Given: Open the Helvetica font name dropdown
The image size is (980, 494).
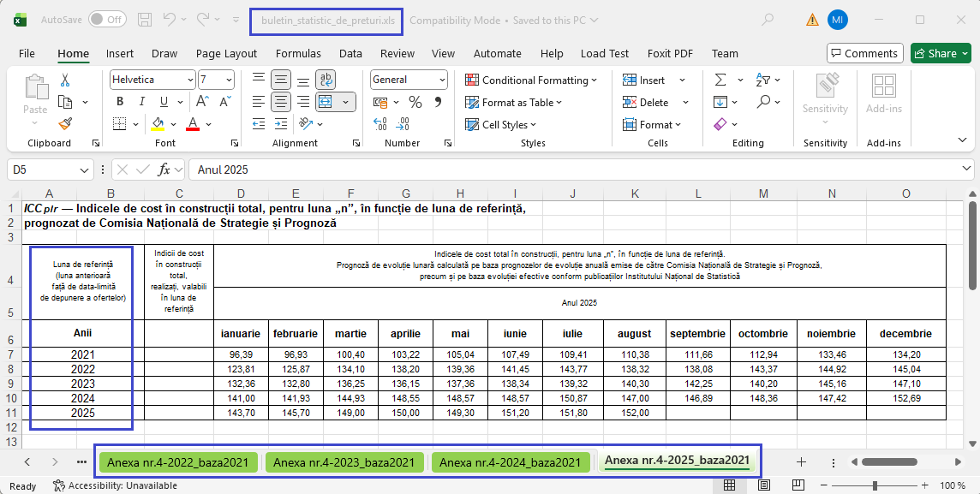Looking at the screenshot, I should (x=189, y=80).
